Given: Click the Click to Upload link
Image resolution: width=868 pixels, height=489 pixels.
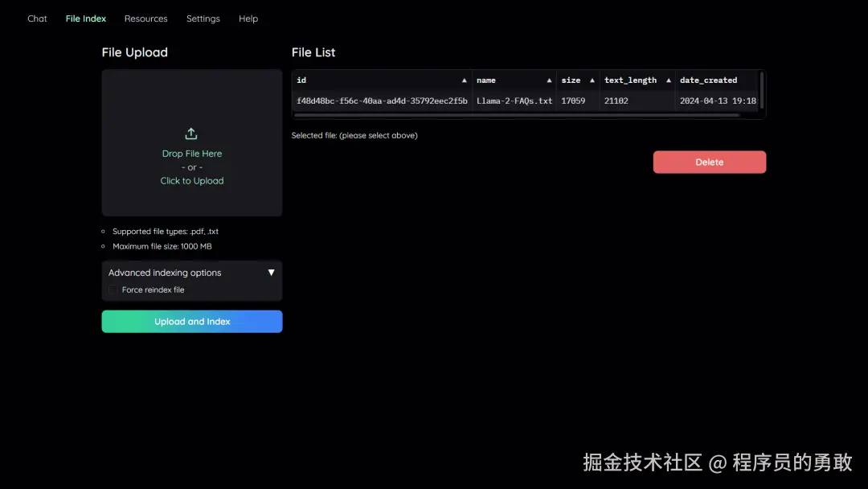Looking at the screenshot, I should click(191, 180).
